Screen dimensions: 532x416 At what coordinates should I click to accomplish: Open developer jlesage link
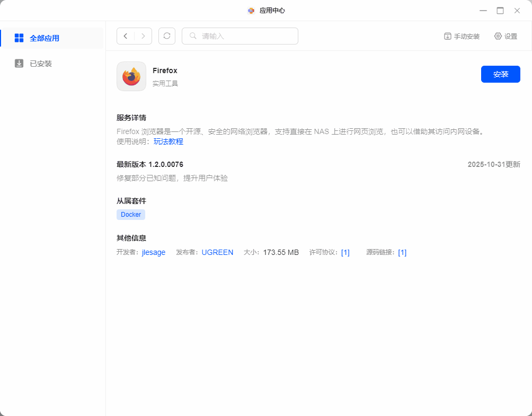[154, 252]
